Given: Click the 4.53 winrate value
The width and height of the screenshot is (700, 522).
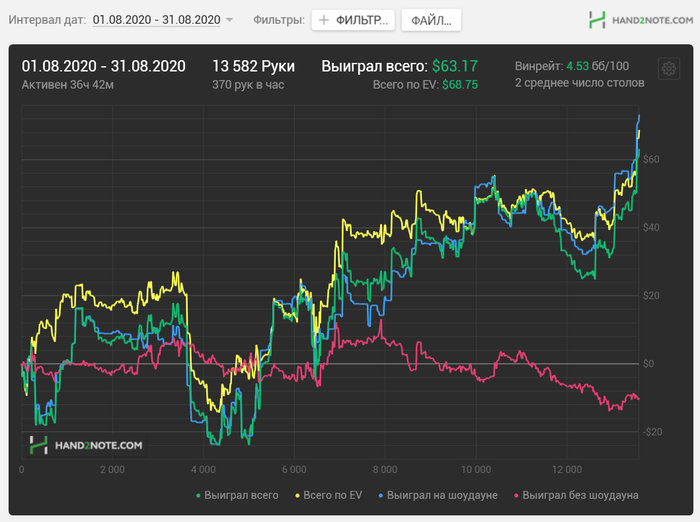Looking at the screenshot, I should (577, 66).
